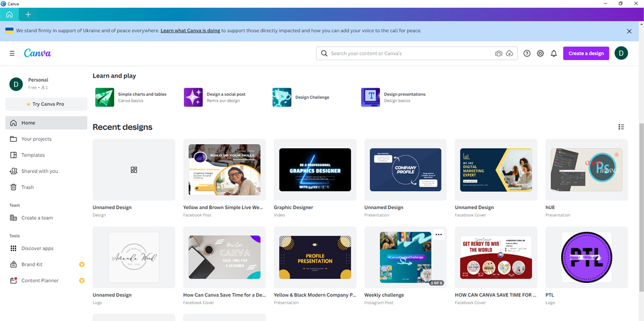The image size is (644, 321).
Task: Click the PTL design name
Action: [549, 295]
